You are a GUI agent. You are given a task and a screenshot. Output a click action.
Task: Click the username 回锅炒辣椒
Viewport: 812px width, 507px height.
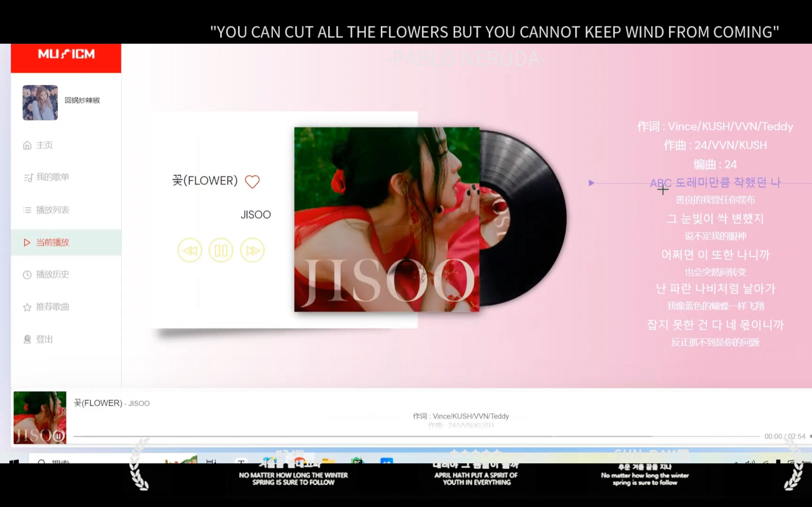click(x=82, y=100)
